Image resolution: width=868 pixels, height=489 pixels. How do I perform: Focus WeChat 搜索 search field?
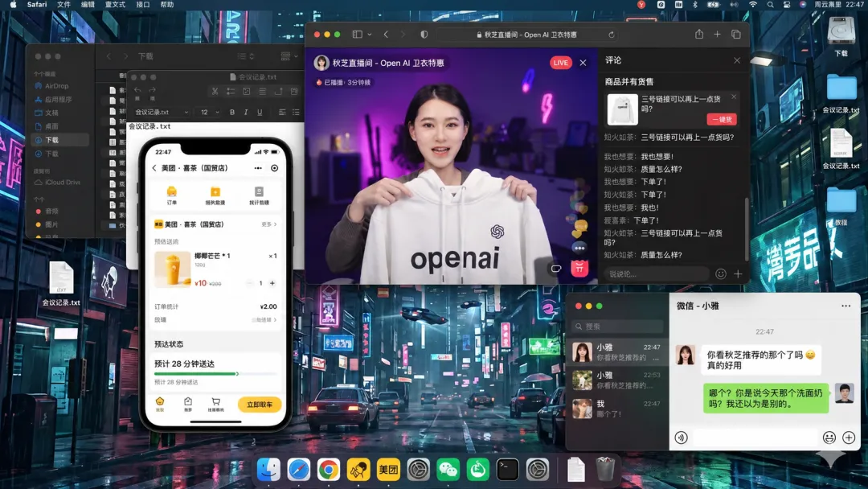click(x=617, y=327)
